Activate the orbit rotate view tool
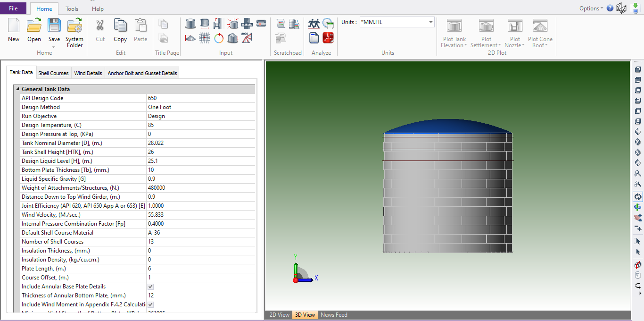The height and width of the screenshot is (321, 644). [638, 197]
